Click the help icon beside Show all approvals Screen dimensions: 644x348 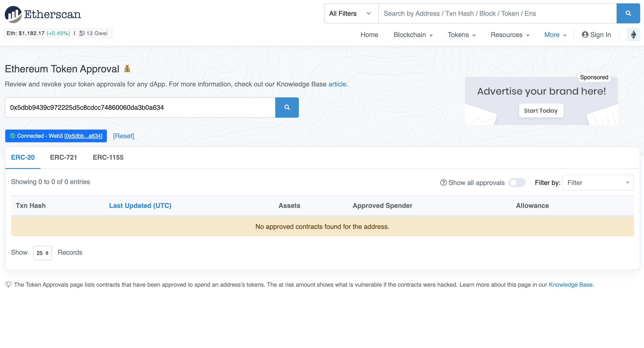click(443, 183)
